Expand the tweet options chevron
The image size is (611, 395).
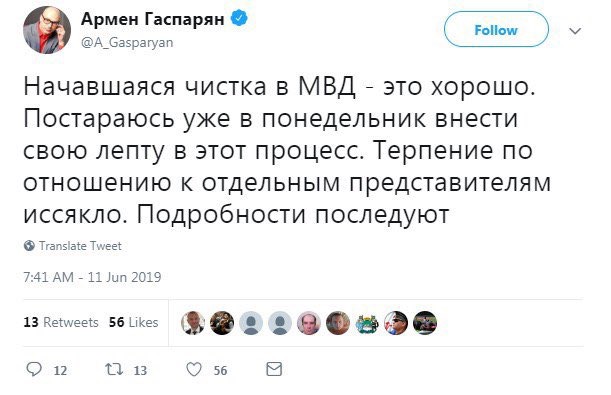coord(575,30)
